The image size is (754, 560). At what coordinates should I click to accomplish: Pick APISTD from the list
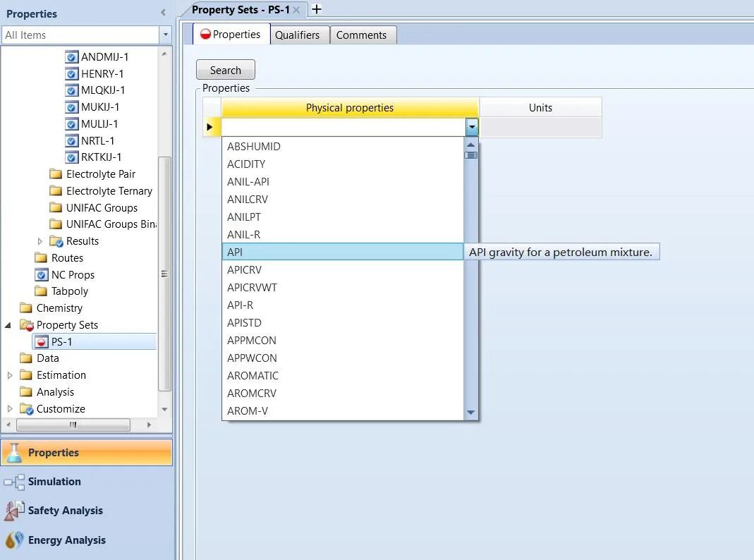tap(342, 323)
